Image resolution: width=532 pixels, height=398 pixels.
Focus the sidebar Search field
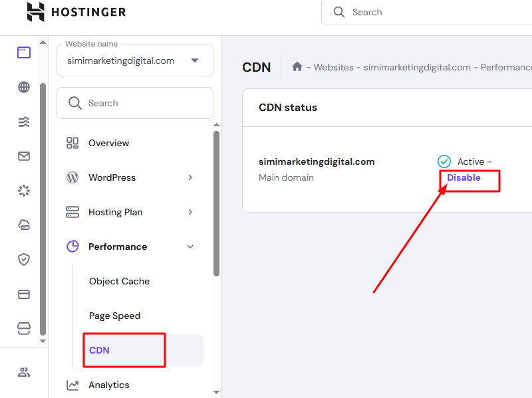click(x=135, y=103)
